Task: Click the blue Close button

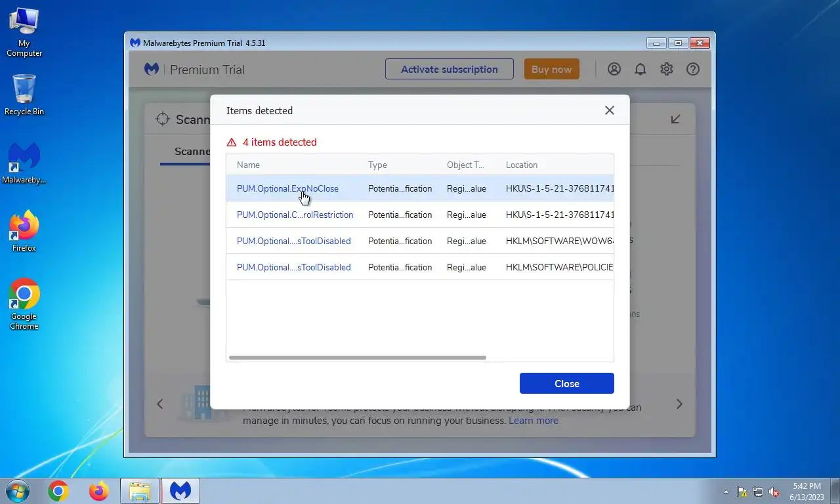Action: pyautogui.click(x=566, y=383)
